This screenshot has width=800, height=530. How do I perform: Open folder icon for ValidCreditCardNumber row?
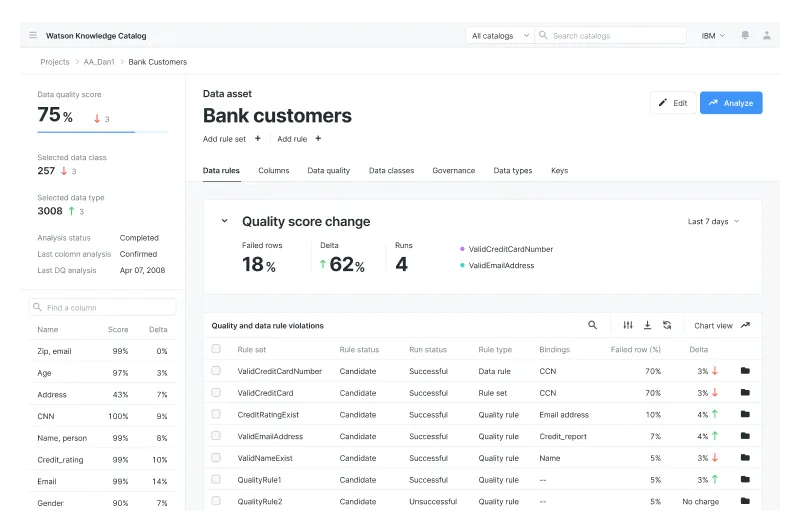click(745, 370)
